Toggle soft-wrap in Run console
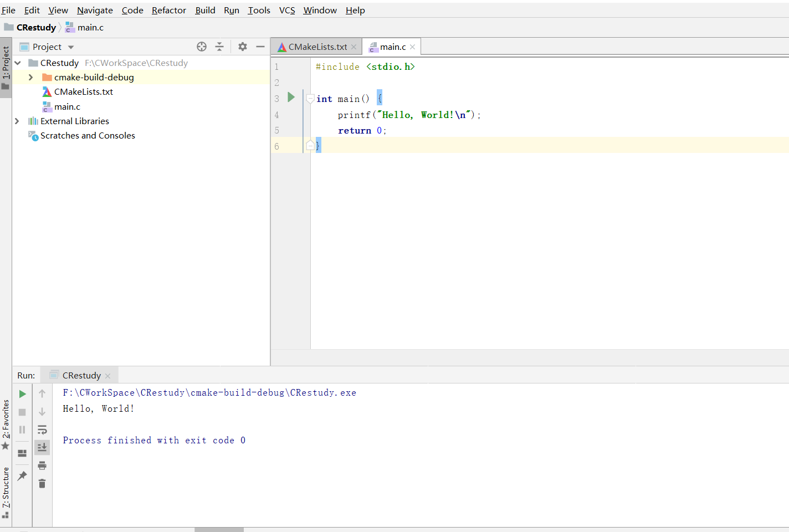Viewport: 789px width, 532px height. pos(42,429)
